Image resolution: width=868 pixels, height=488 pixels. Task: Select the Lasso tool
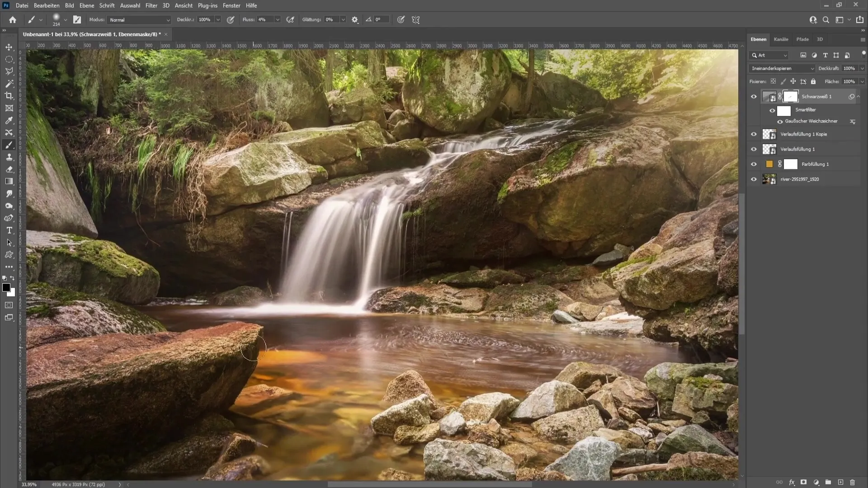[9, 71]
